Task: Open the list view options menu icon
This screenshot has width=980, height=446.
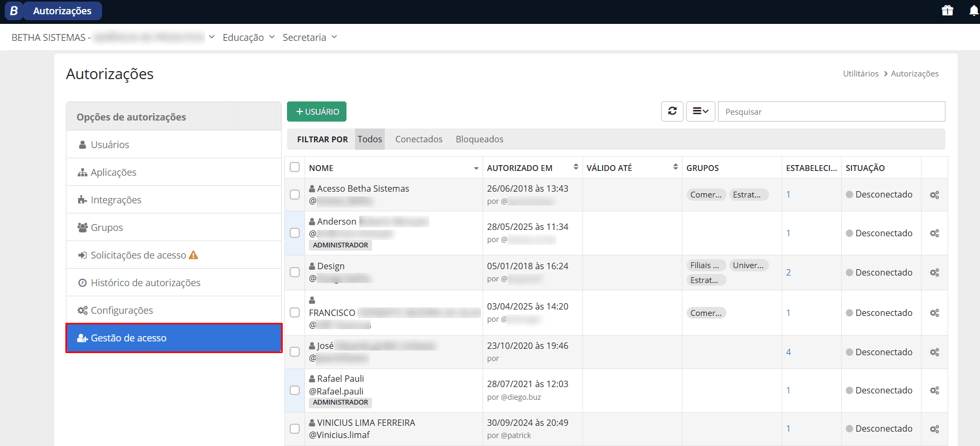Action: pos(700,111)
